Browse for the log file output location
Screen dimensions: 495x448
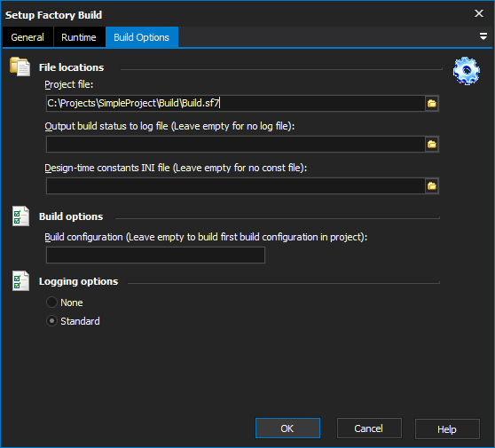coord(431,145)
